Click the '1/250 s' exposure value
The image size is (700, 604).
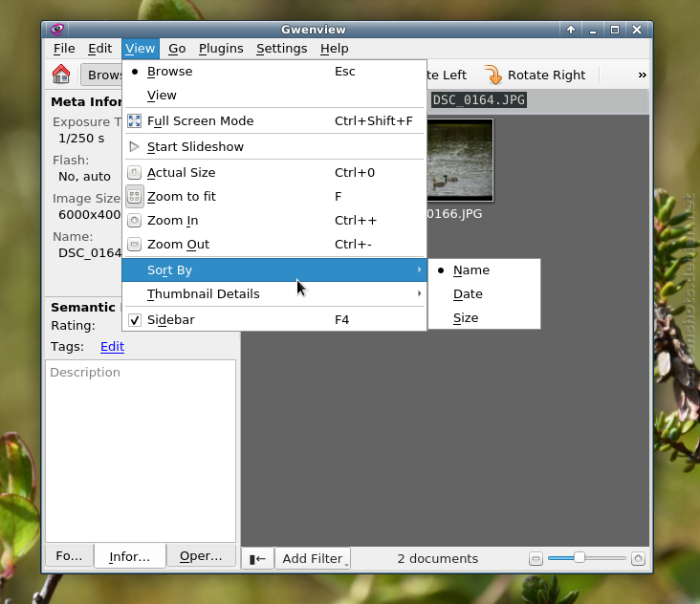point(81,139)
